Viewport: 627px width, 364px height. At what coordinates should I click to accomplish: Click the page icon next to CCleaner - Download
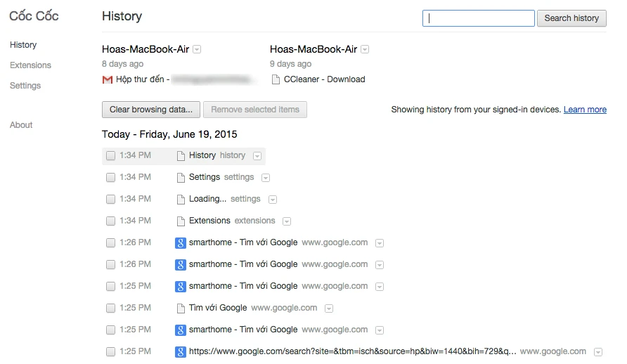(275, 80)
